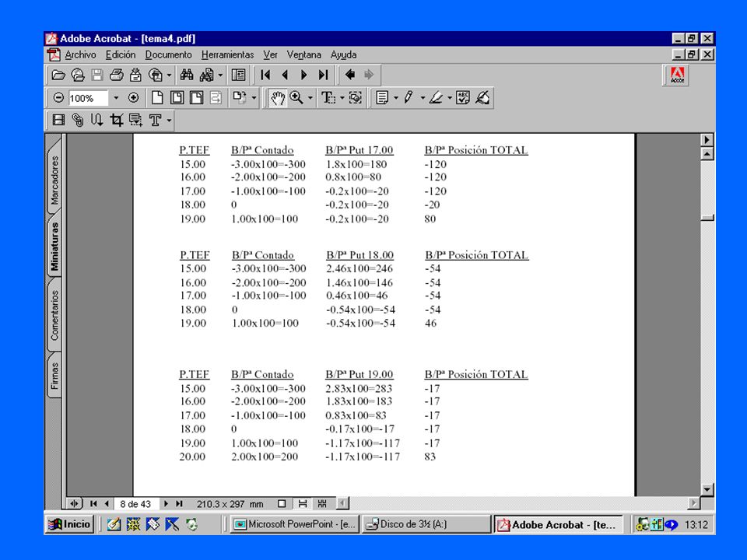Open the Ver menu

(x=270, y=54)
